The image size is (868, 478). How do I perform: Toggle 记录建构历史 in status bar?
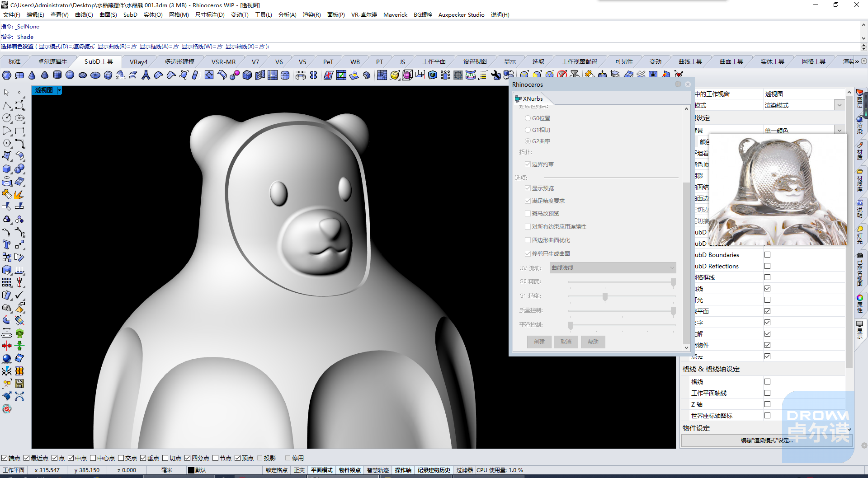pyautogui.click(x=434, y=470)
